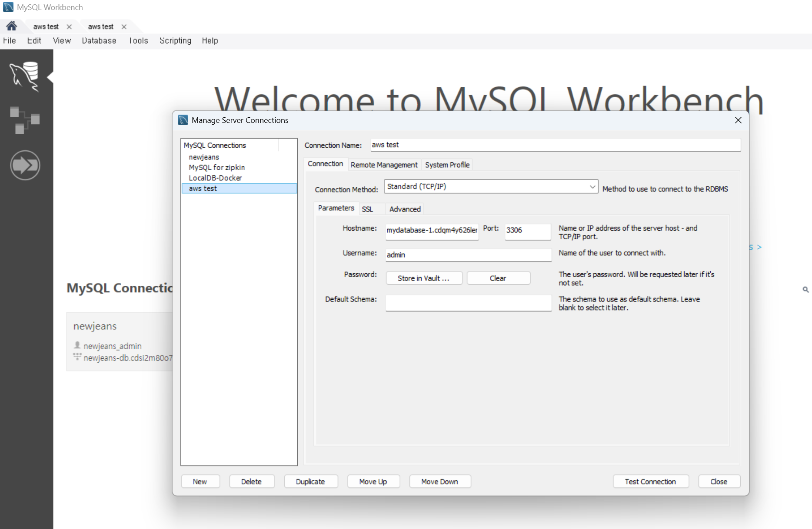Open the Migration wizard sidebar icon
This screenshot has width=812, height=529.
tap(25, 165)
